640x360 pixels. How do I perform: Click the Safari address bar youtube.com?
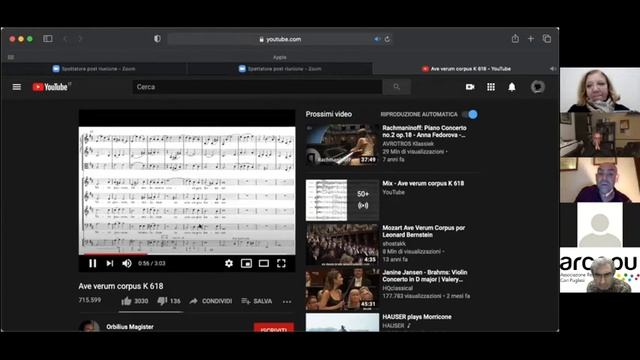(280, 39)
